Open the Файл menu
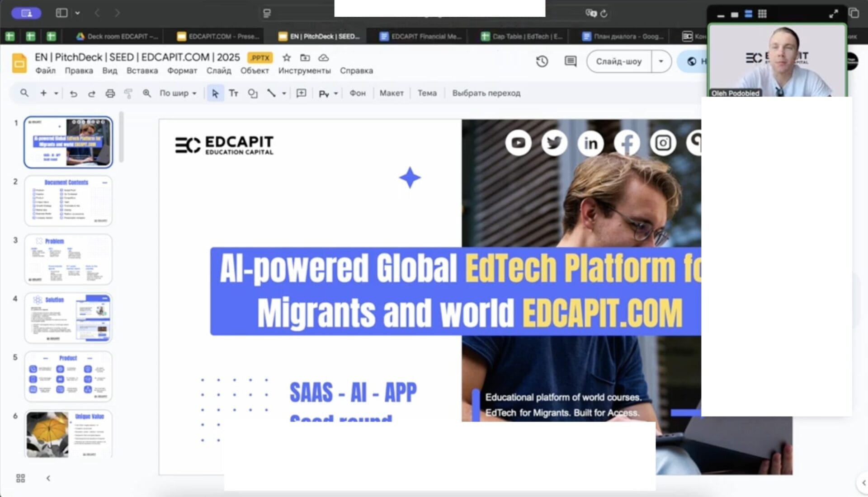The height and width of the screenshot is (497, 868). 45,71
